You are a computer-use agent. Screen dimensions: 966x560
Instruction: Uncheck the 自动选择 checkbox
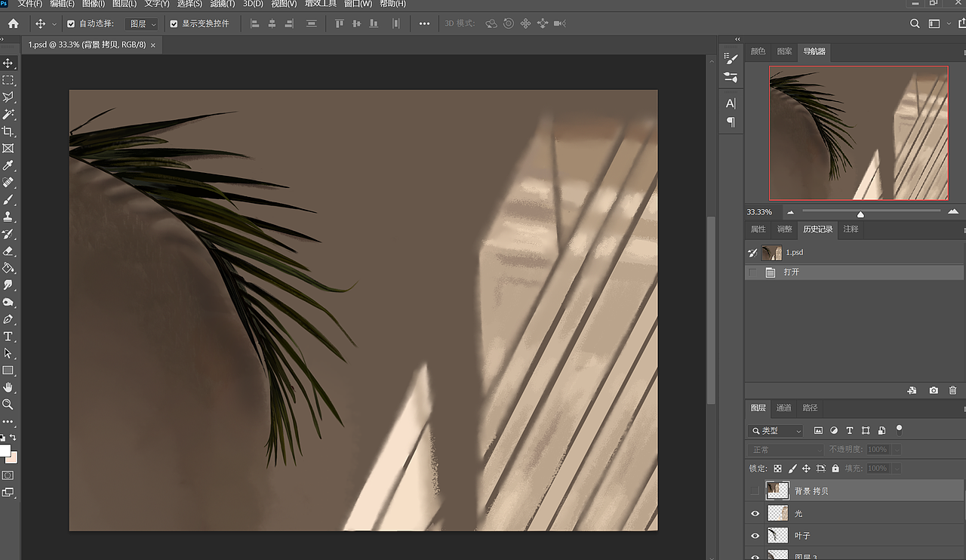pyautogui.click(x=71, y=23)
